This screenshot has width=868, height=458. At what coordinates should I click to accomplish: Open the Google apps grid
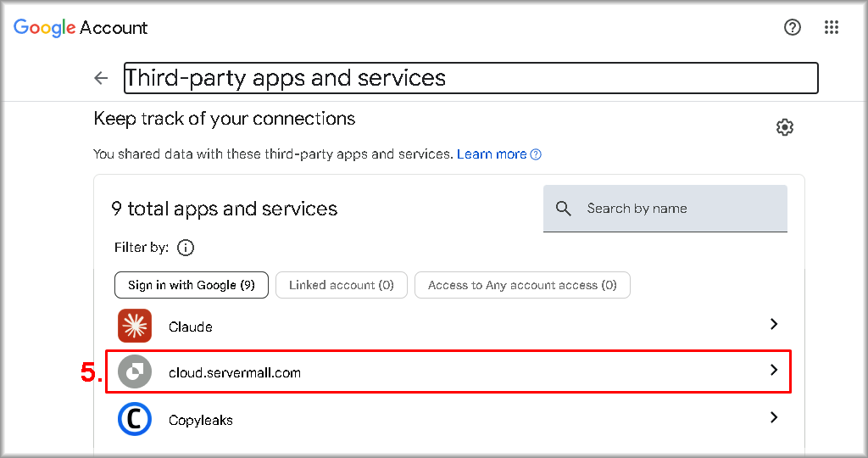click(832, 27)
